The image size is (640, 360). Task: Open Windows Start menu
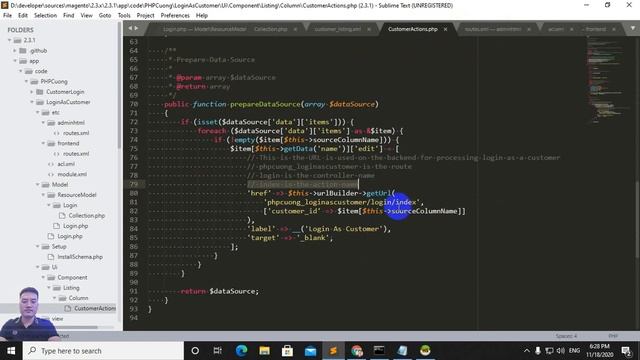click(x=11, y=351)
